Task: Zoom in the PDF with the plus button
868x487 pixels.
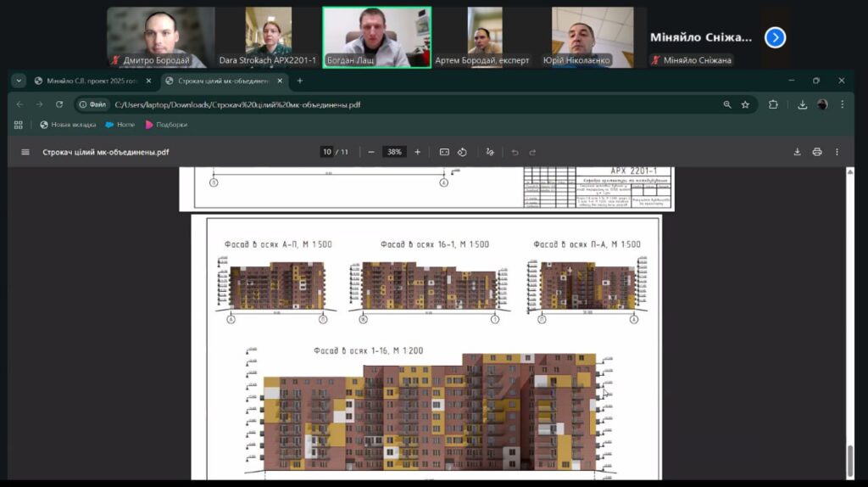Action: [417, 152]
